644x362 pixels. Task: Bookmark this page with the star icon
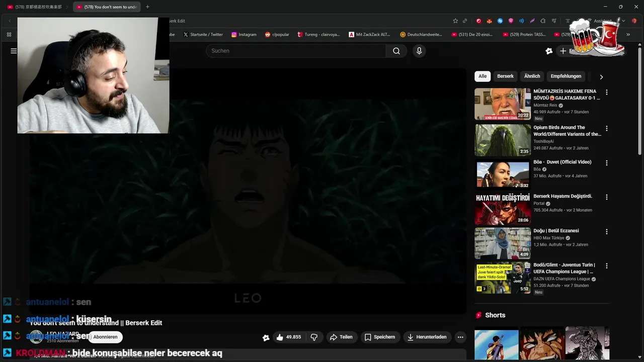click(x=455, y=21)
